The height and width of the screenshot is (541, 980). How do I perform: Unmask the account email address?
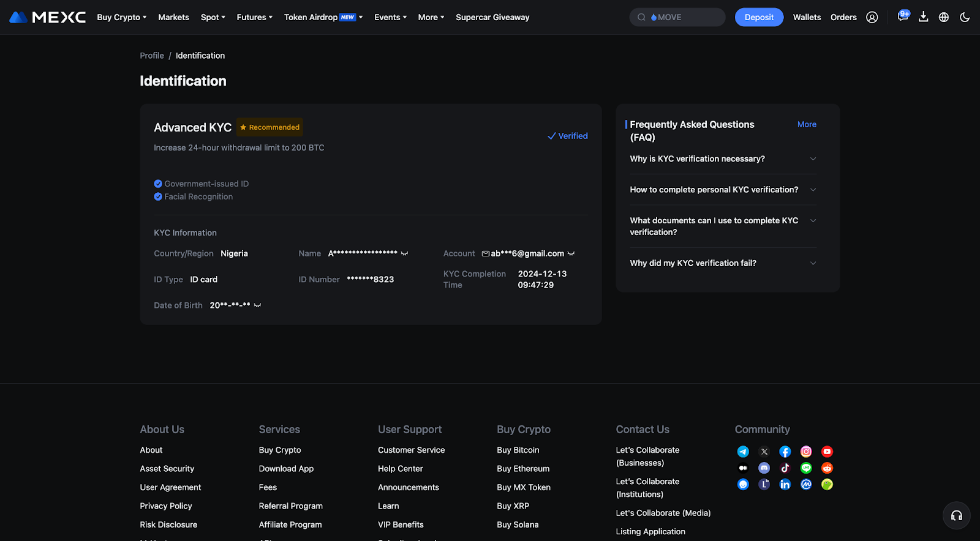[x=571, y=253]
